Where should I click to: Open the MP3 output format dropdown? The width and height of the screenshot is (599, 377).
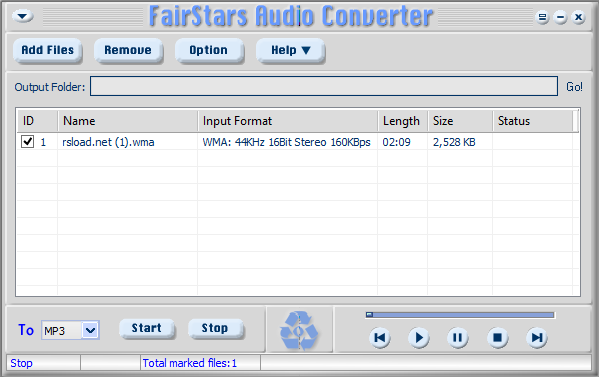click(90, 330)
